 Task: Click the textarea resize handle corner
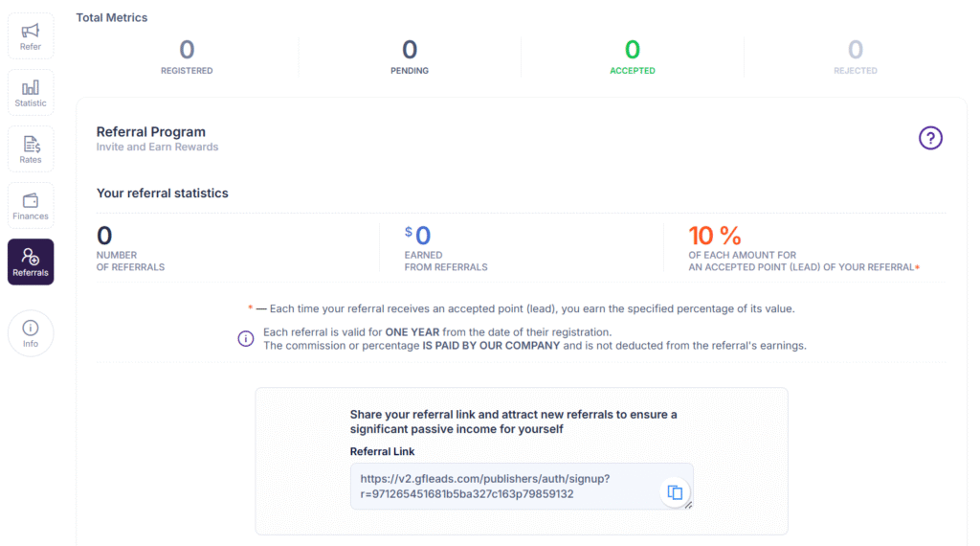point(688,505)
